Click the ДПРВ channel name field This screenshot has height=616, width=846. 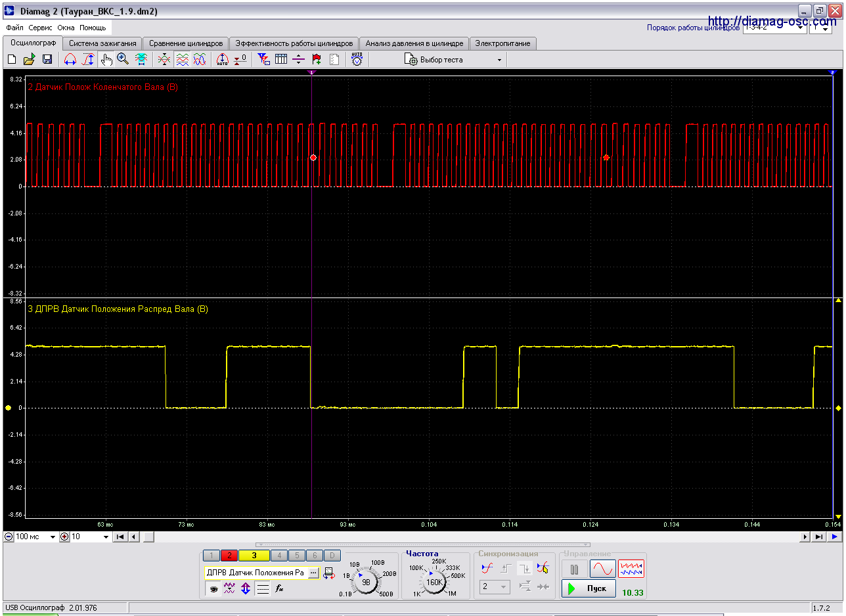[256, 573]
